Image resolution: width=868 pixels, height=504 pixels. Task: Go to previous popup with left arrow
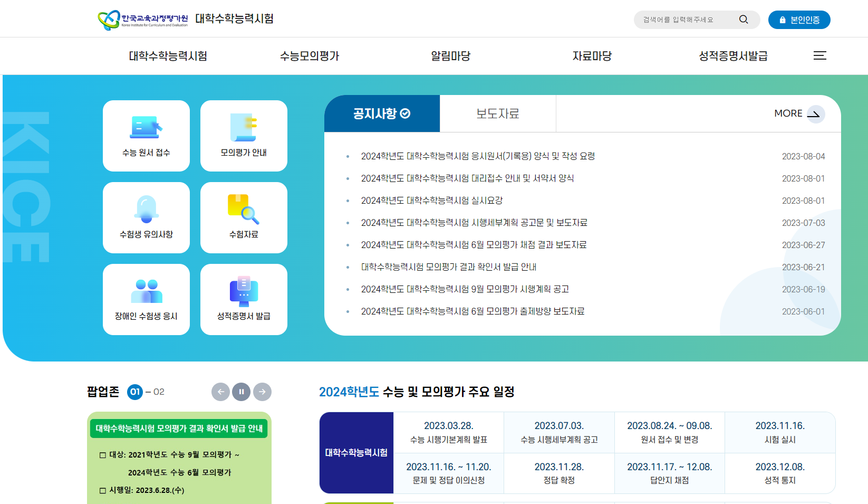pyautogui.click(x=220, y=392)
